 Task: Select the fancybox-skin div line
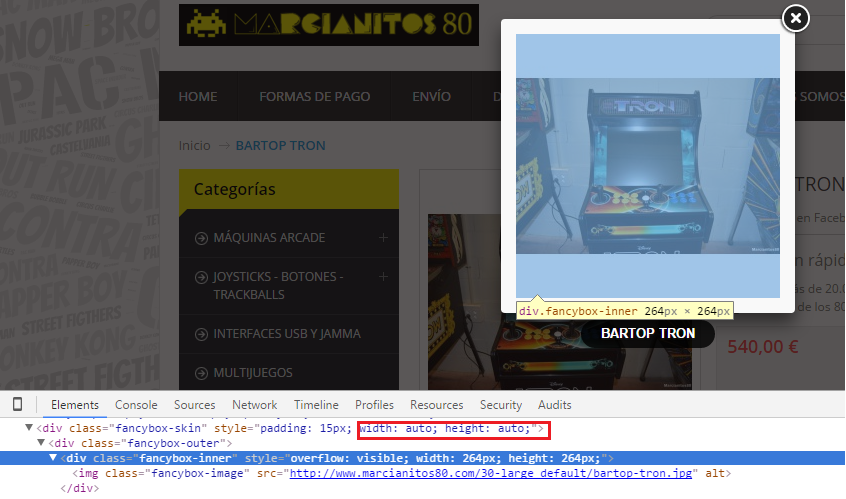point(290,428)
